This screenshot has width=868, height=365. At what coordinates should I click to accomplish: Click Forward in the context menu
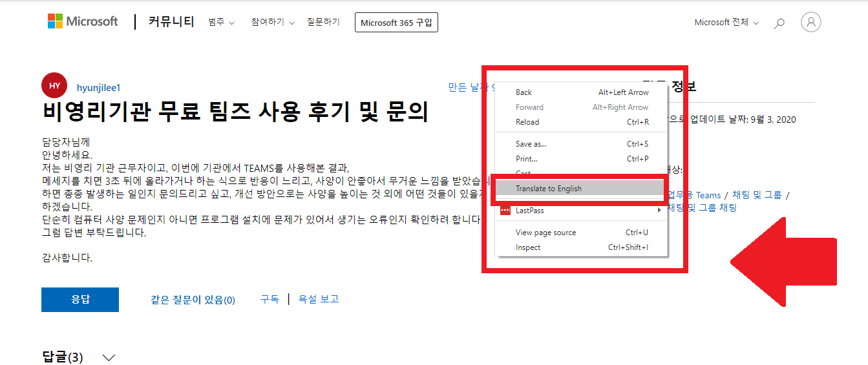click(x=580, y=107)
